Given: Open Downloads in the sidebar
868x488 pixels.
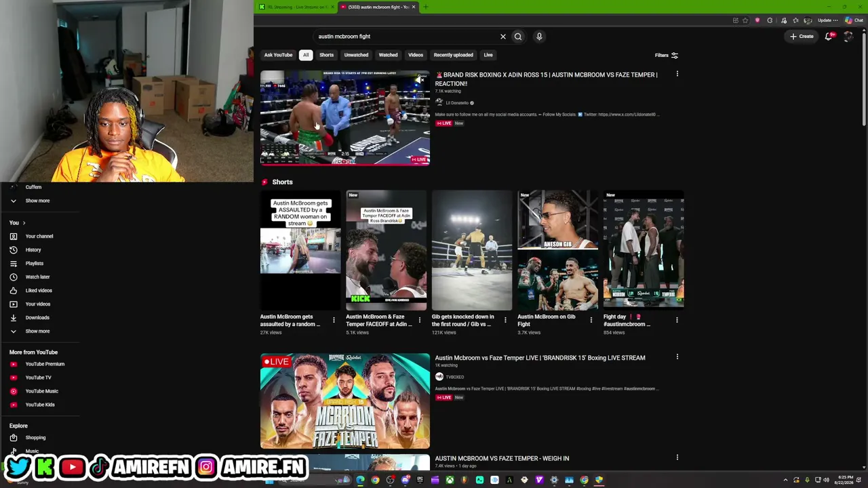Looking at the screenshot, I should point(37,318).
